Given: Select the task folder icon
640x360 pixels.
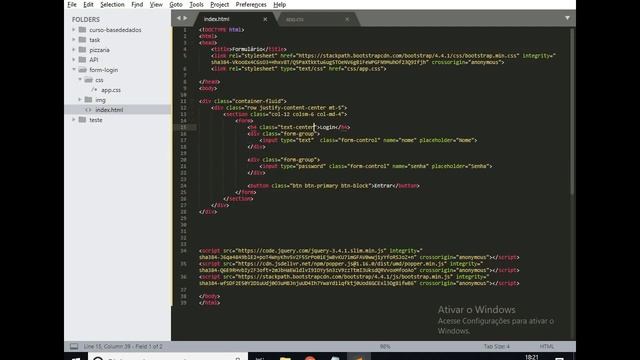Looking at the screenshot, I should tap(82, 40).
